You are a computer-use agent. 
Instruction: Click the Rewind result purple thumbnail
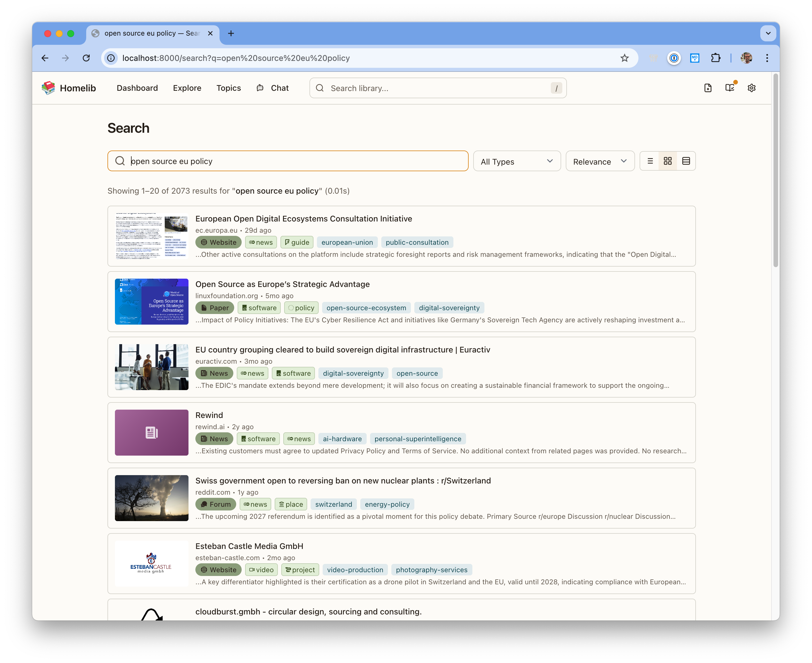click(x=152, y=433)
